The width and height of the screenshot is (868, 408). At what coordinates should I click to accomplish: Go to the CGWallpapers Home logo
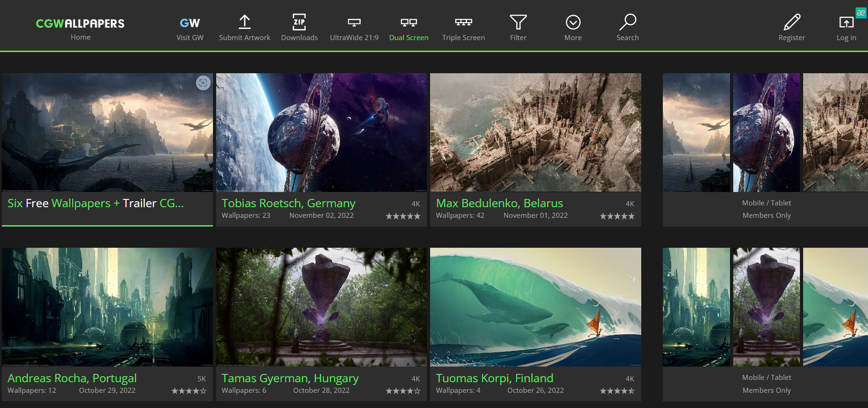pos(80,23)
